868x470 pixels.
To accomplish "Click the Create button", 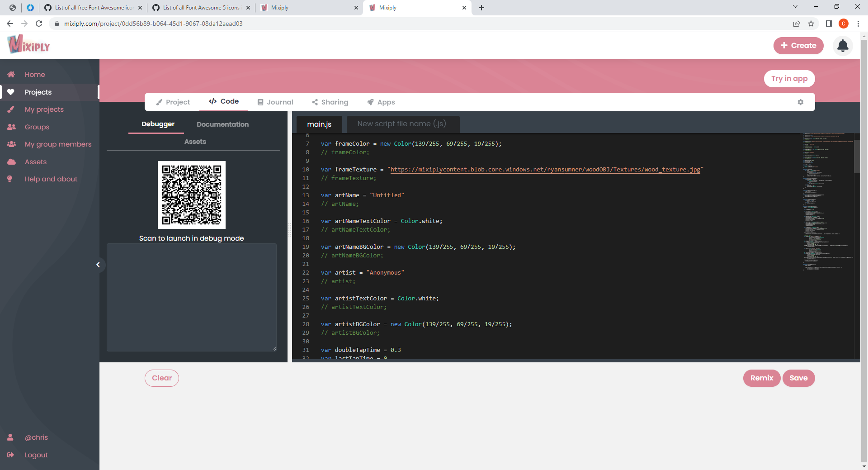I will 798,46.
